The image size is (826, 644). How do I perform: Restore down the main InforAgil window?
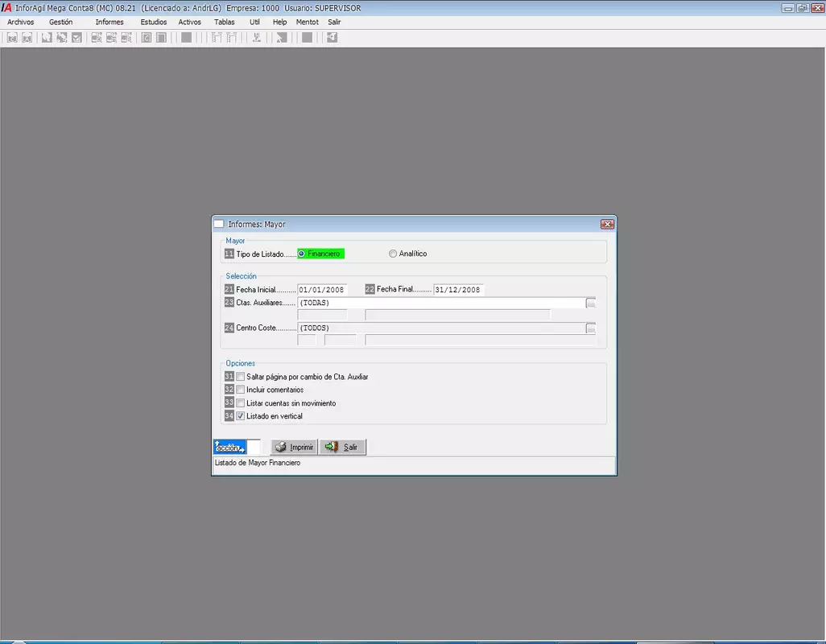803,8
